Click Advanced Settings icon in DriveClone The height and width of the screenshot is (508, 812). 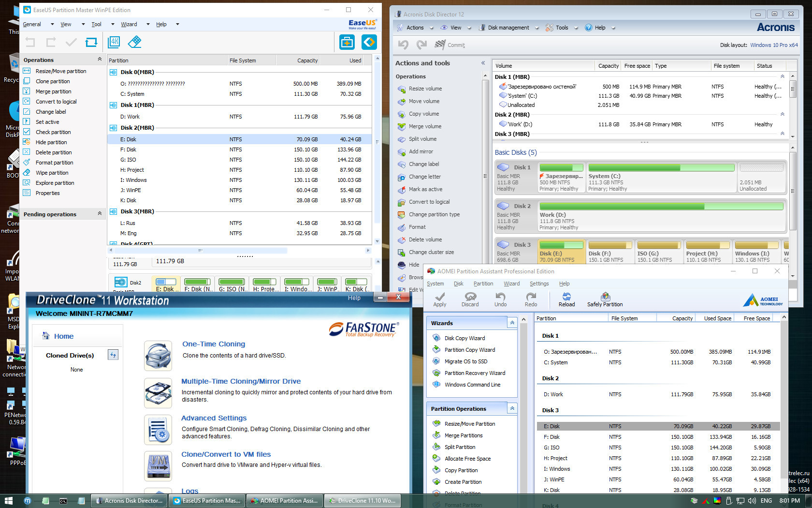pyautogui.click(x=158, y=430)
